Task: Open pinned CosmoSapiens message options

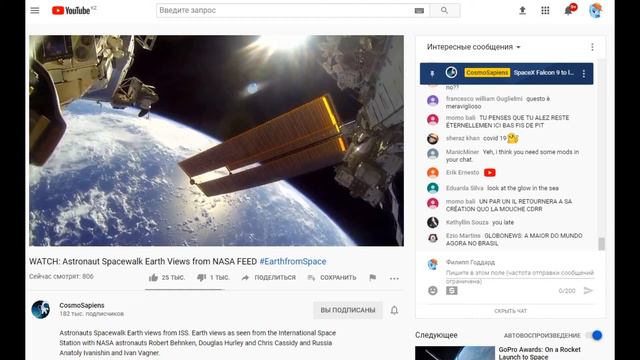Action: 584,73
